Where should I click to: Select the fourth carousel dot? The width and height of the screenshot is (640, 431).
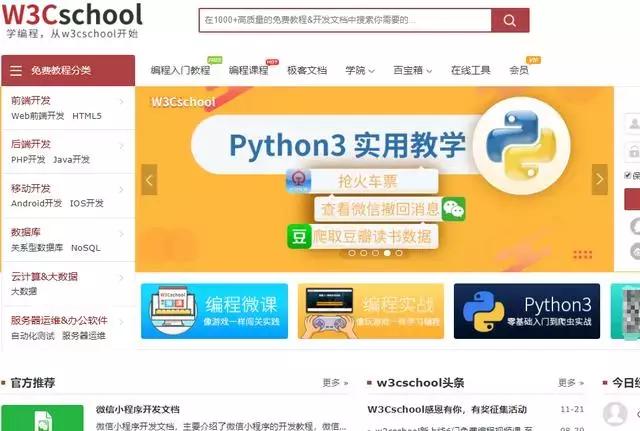[387, 253]
